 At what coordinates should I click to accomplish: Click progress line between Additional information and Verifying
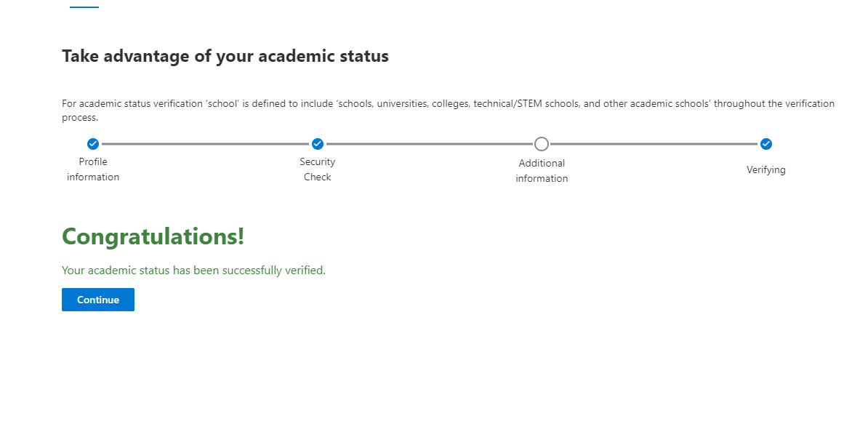[654, 144]
